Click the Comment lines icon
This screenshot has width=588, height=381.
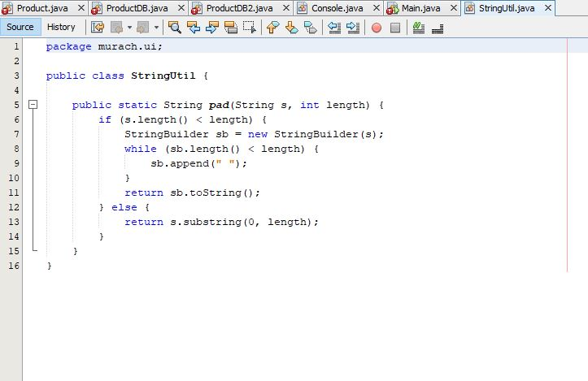[419, 28]
